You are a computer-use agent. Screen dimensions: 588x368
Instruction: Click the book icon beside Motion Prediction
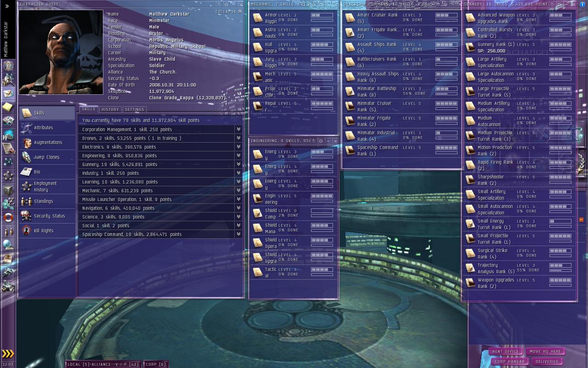[x=470, y=150]
